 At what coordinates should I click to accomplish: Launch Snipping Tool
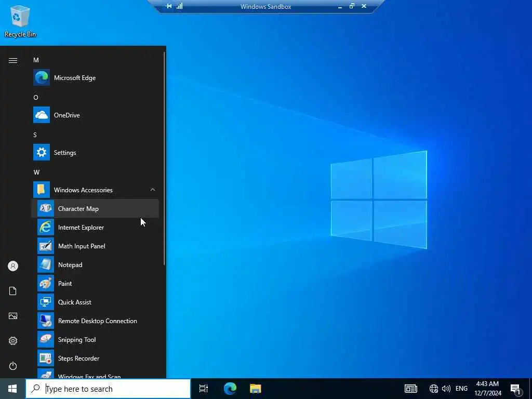click(95, 339)
